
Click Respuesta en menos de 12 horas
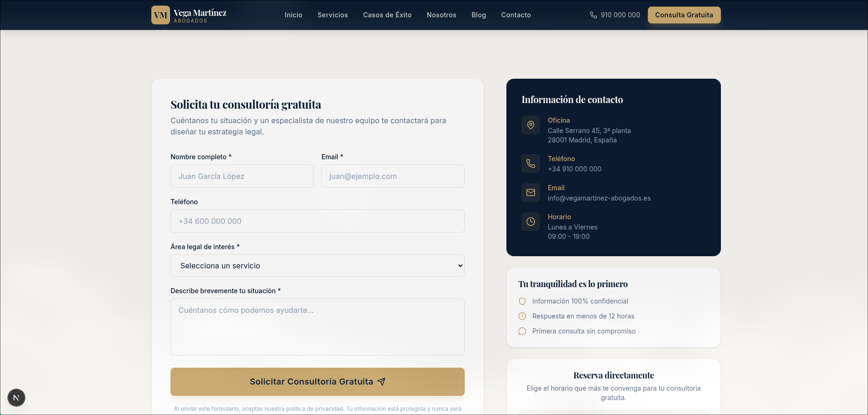[x=583, y=316]
